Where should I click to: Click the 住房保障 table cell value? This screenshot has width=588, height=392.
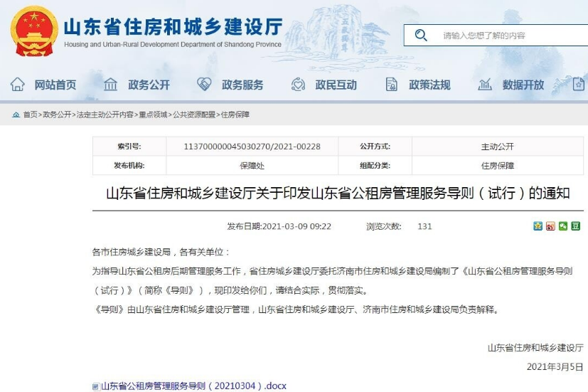[498, 166]
